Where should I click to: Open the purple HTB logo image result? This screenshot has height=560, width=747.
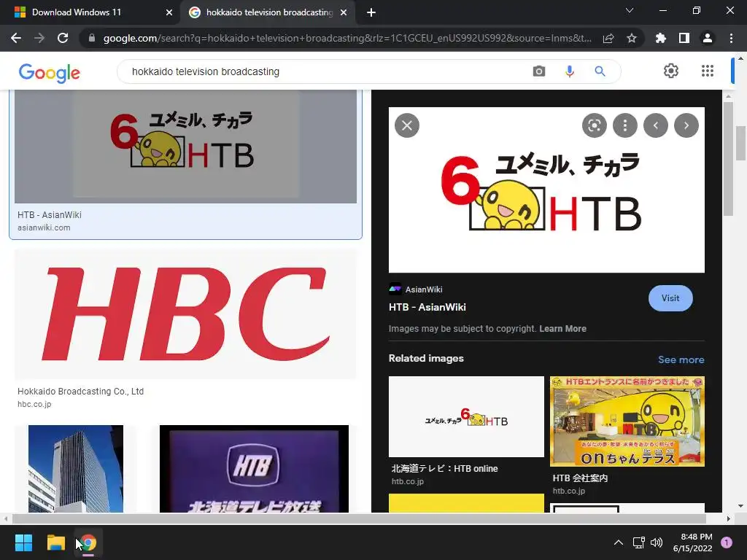pyautogui.click(x=254, y=469)
